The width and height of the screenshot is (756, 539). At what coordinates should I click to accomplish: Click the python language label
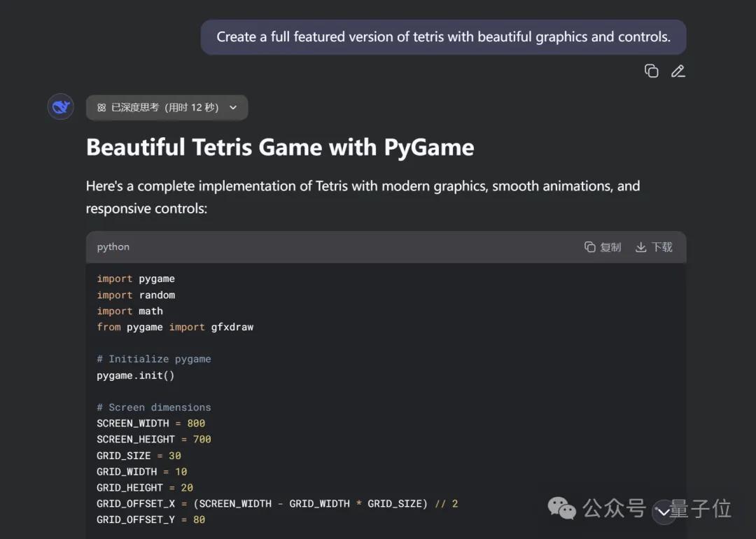tap(113, 247)
